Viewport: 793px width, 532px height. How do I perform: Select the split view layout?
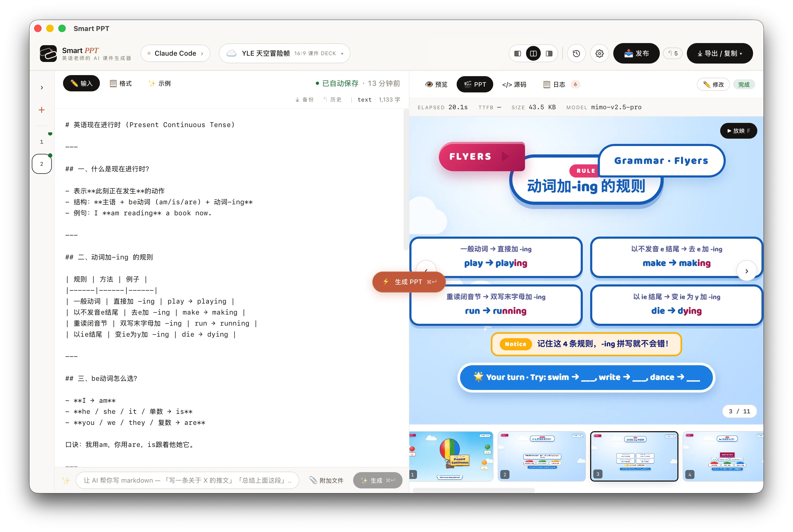533,53
